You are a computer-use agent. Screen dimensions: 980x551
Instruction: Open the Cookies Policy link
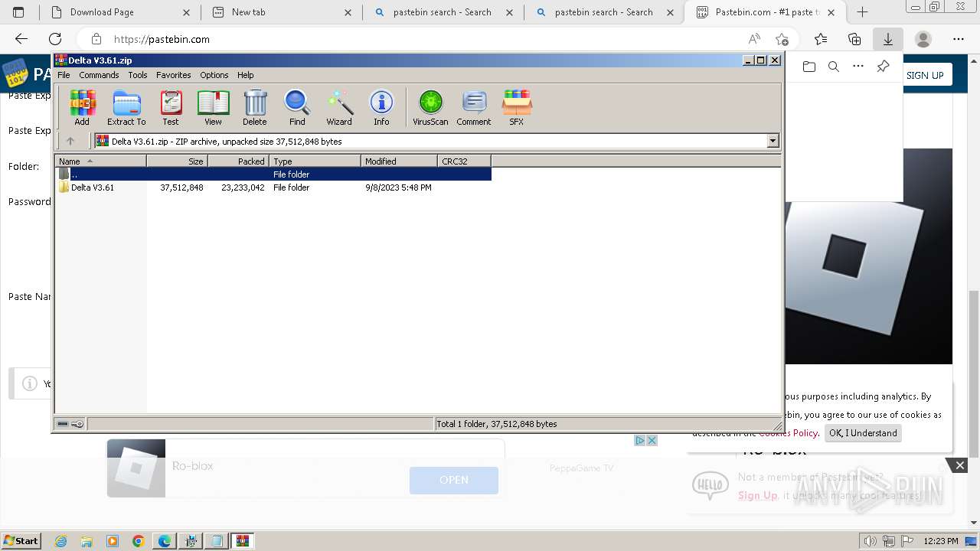[x=789, y=433]
